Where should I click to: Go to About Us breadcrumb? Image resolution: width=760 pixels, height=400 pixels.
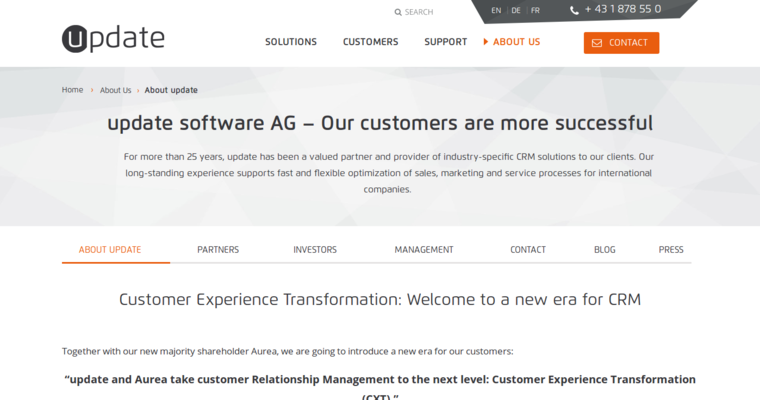click(115, 90)
